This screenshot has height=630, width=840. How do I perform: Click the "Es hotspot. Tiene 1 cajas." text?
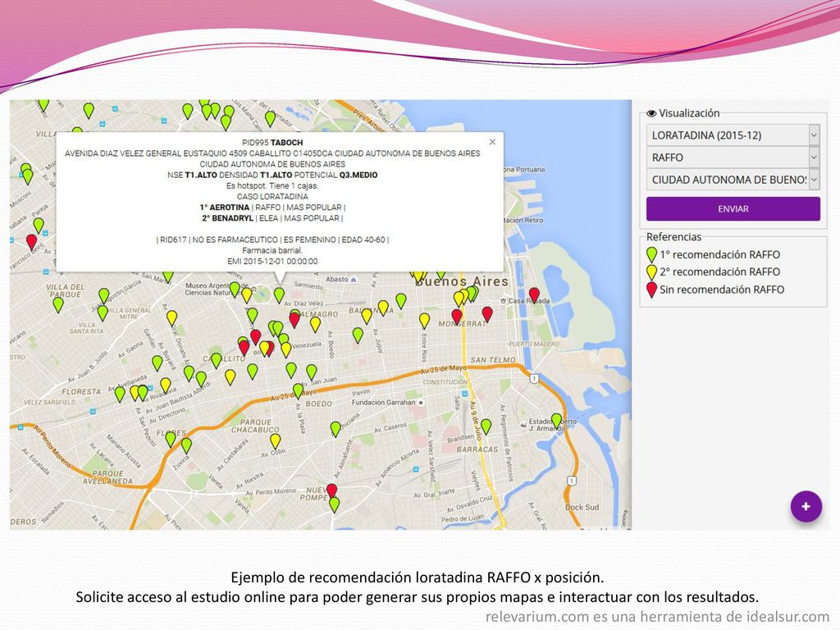click(272, 186)
